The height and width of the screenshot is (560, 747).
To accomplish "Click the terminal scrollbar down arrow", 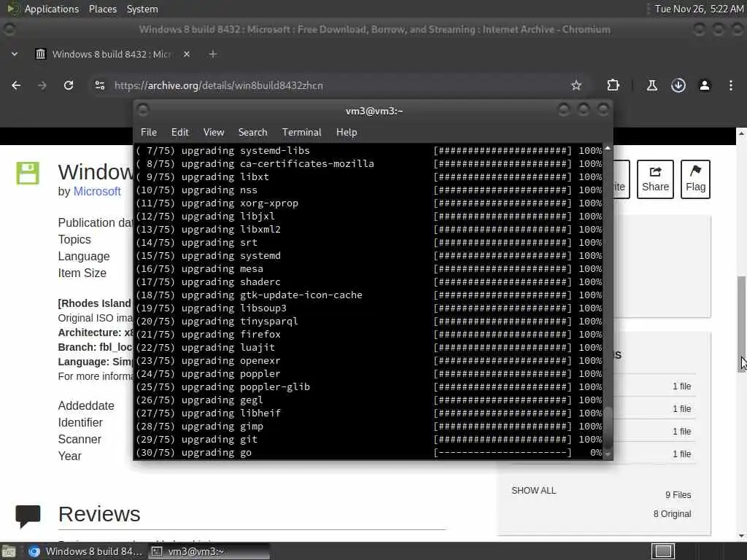I will [x=608, y=454].
